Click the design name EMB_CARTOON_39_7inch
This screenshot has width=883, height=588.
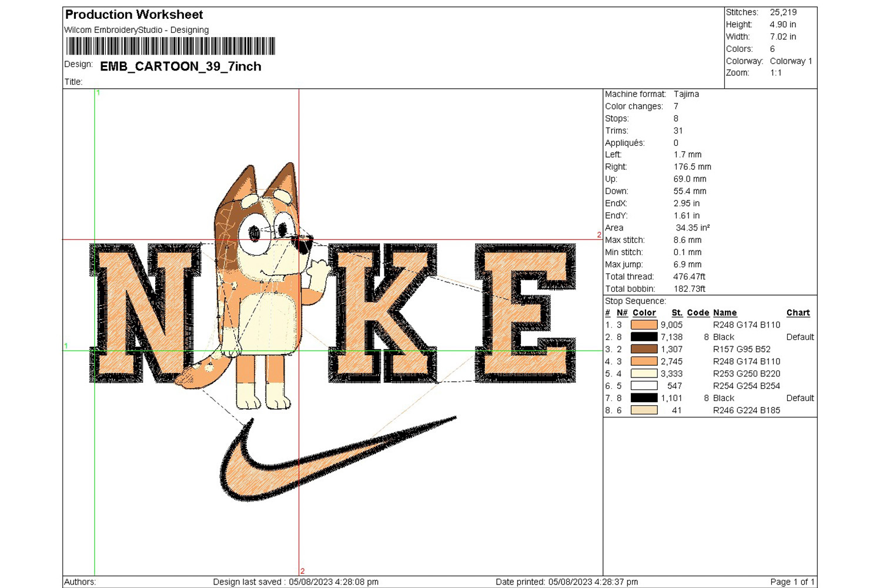tap(180, 66)
